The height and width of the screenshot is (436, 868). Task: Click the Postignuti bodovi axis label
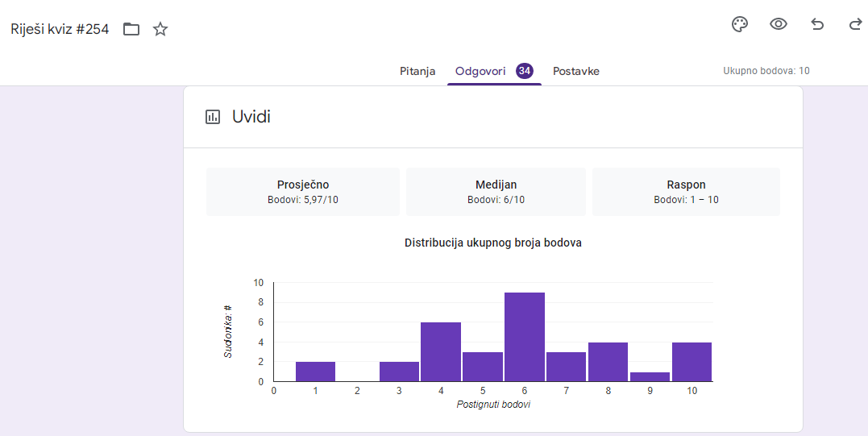tap(493, 405)
